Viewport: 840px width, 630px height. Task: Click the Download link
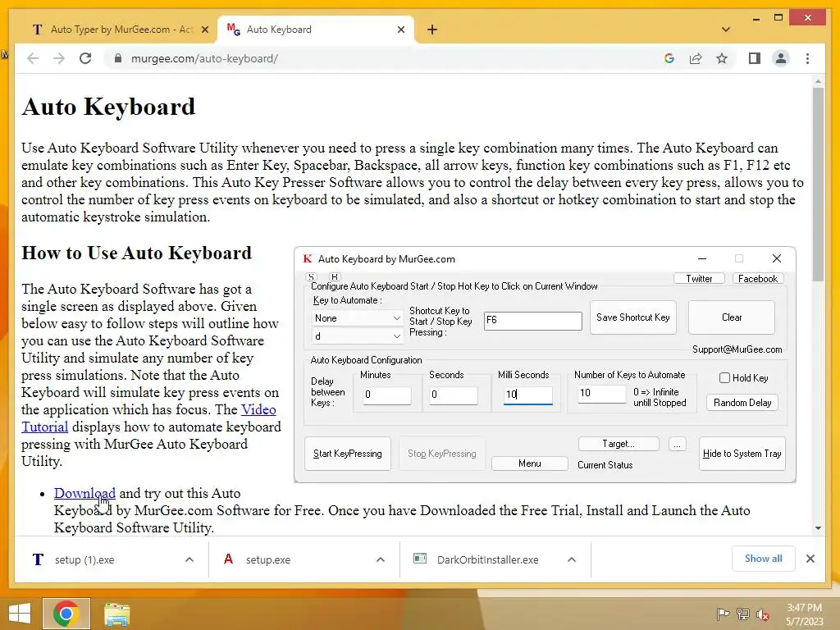pos(84,493)
